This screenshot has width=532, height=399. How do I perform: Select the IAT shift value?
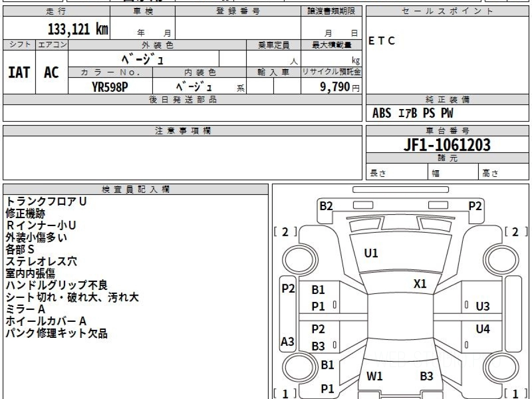click(19, 72)
